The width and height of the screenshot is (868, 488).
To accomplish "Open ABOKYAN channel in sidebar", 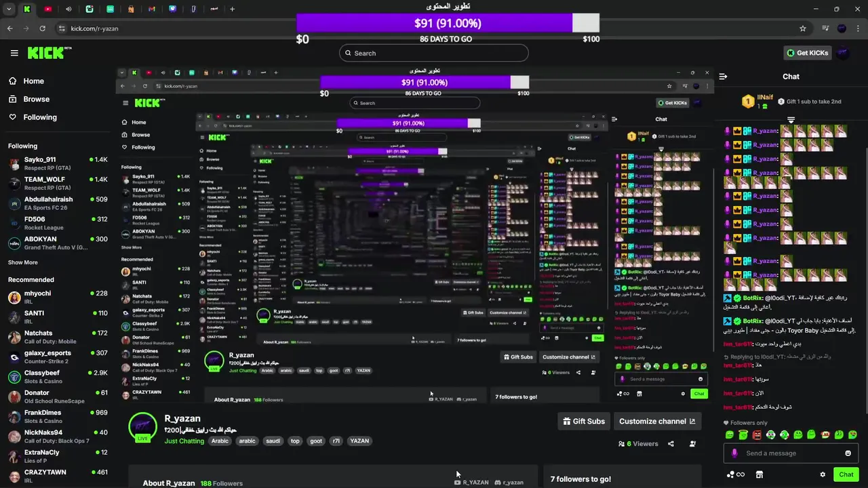I will (x=58, y=243).
